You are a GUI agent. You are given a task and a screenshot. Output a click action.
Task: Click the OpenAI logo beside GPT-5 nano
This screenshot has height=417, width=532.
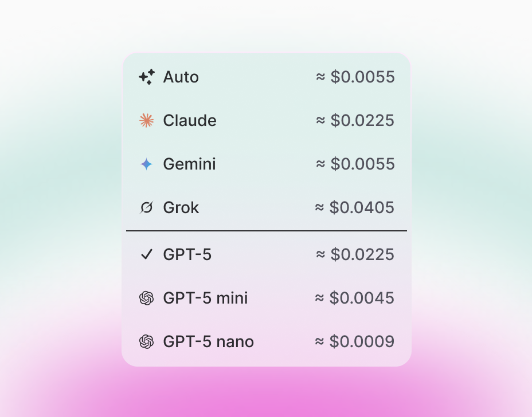[x=147, y=341]
